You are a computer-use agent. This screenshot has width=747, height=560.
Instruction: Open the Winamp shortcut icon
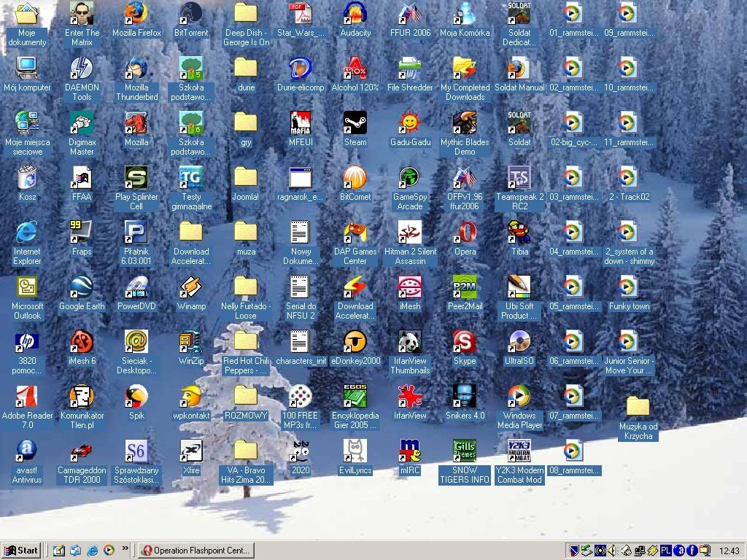[x=191, y=287]
